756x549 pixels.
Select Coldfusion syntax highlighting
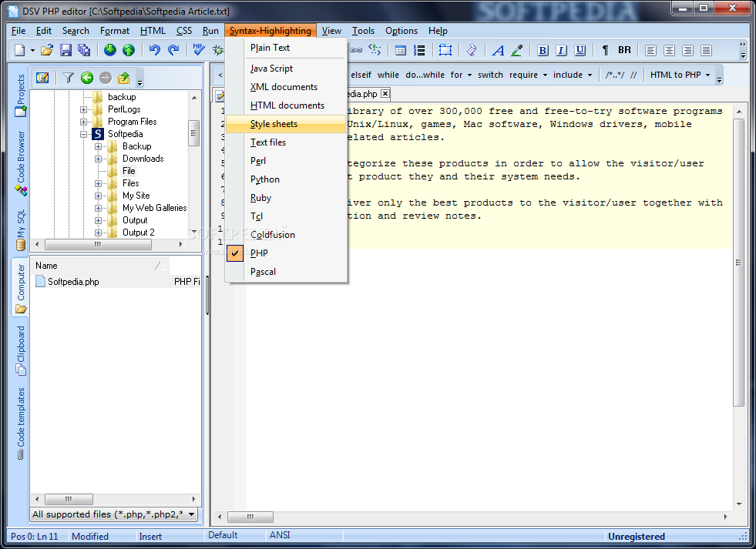(287, 235)
